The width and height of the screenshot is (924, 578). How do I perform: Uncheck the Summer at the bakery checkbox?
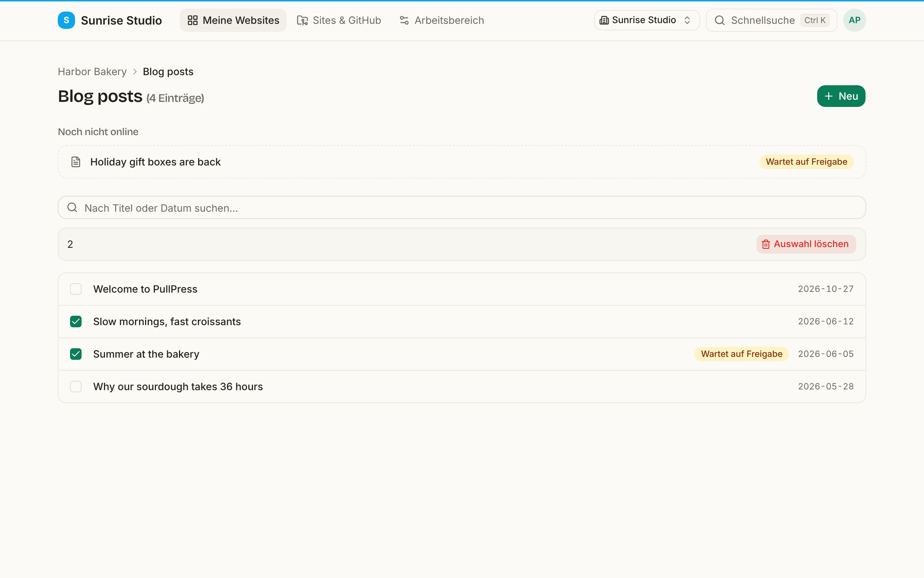[75, 354]
